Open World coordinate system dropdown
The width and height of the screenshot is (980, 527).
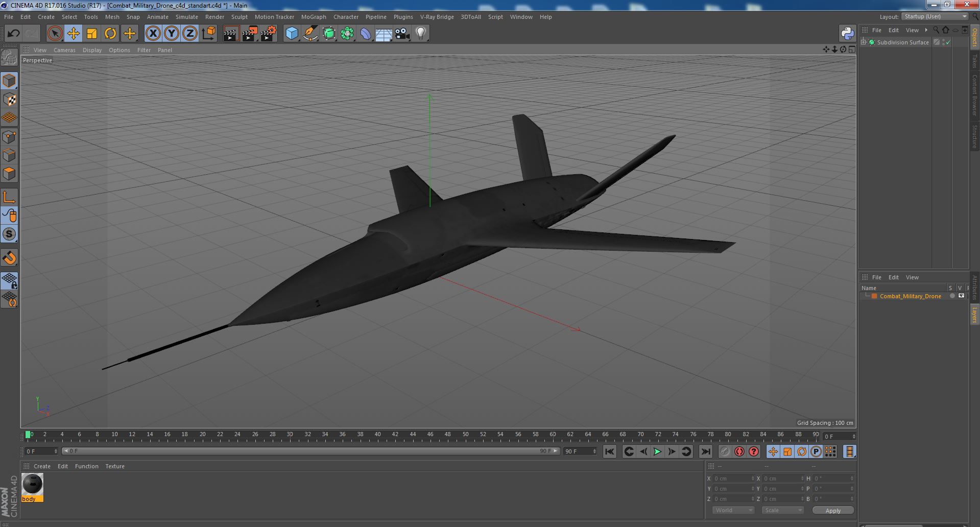click(733, 510)
